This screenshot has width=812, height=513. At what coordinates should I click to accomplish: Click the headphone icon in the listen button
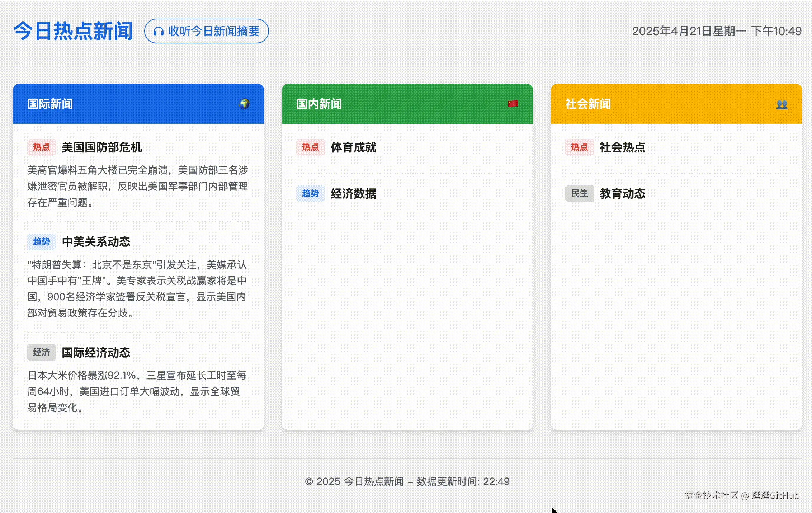(x=158, y=32)
